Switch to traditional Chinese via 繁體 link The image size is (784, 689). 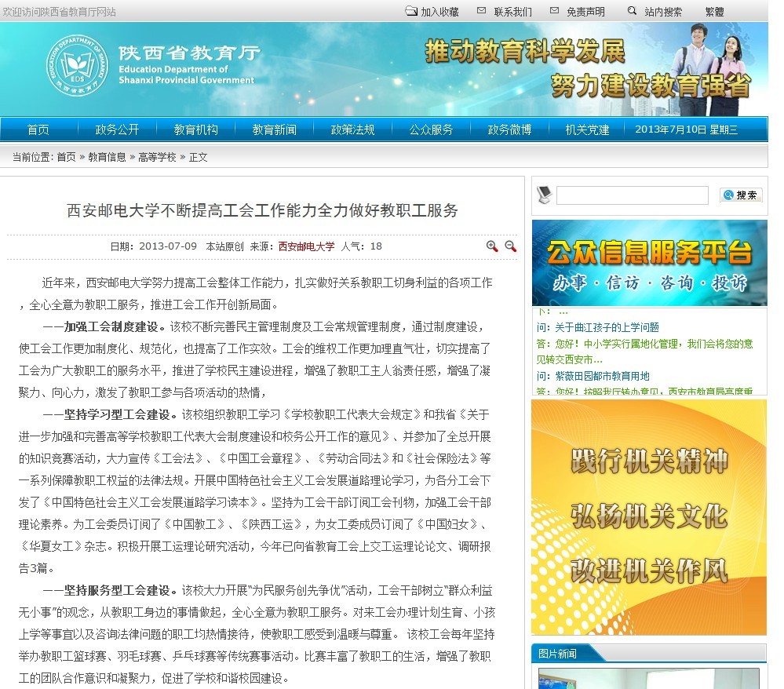coord(714,12)
